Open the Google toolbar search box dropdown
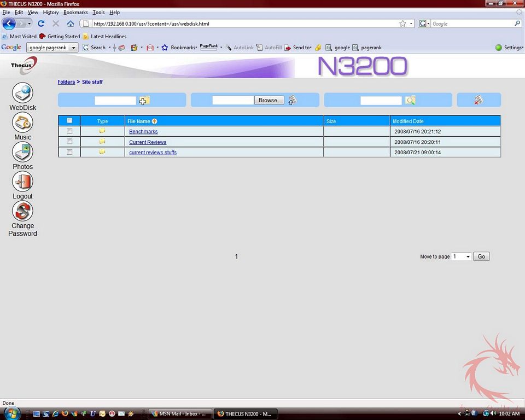The width and height of the screenshot is (525, 420). [x=73, y=48]
